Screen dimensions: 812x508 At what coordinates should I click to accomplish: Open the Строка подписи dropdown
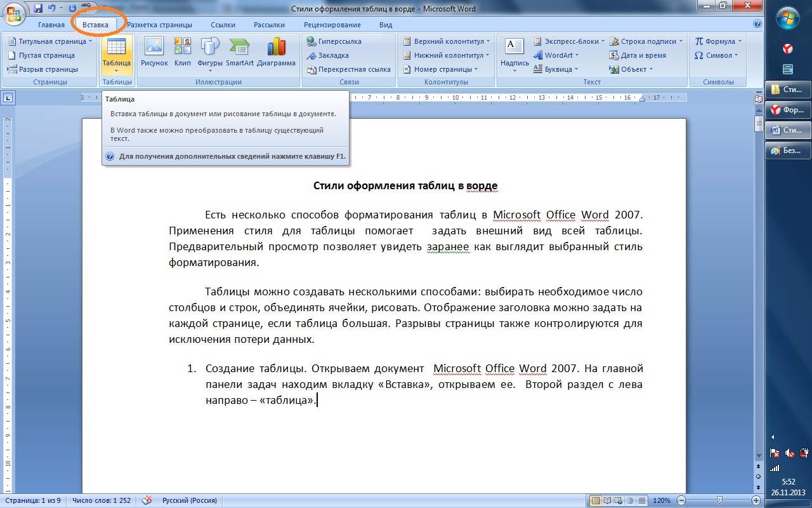[646, 41]
